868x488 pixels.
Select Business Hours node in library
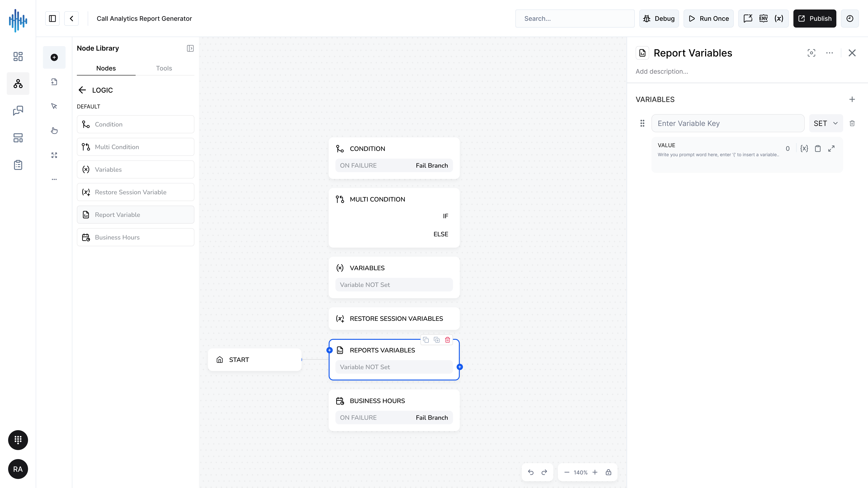point(135,237)
